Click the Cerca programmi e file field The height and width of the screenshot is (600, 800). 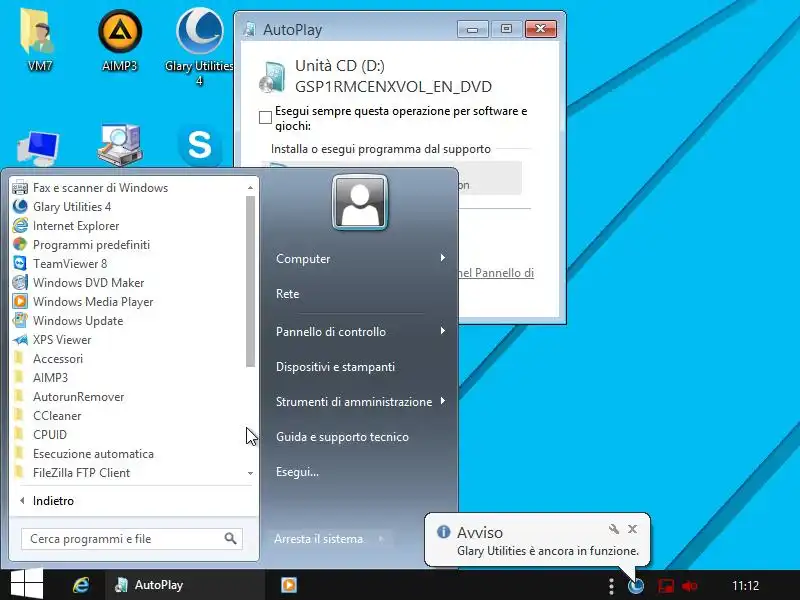[132, 539]
